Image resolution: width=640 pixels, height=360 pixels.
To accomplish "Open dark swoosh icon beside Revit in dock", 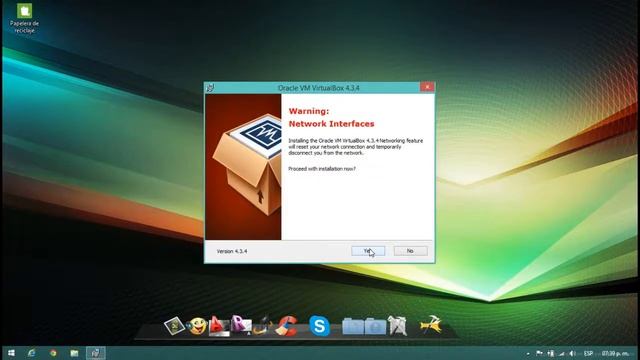I will point(263,326).
